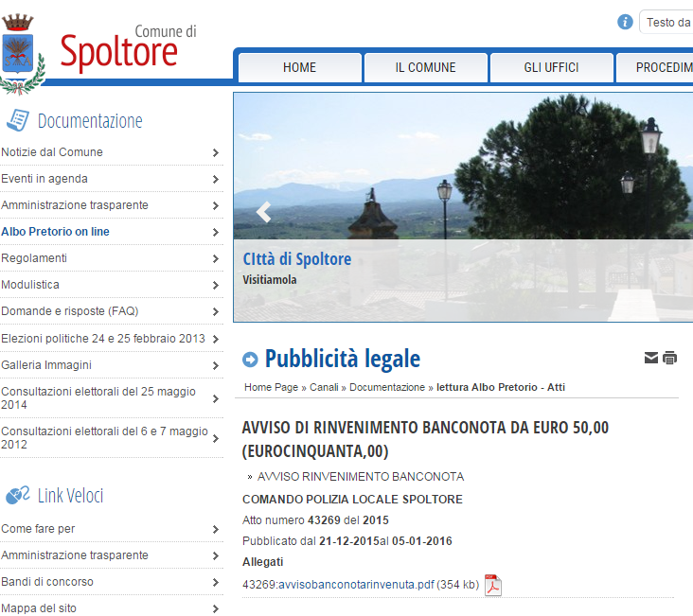Go to Canali in the breadcrumb

point(324,387)
